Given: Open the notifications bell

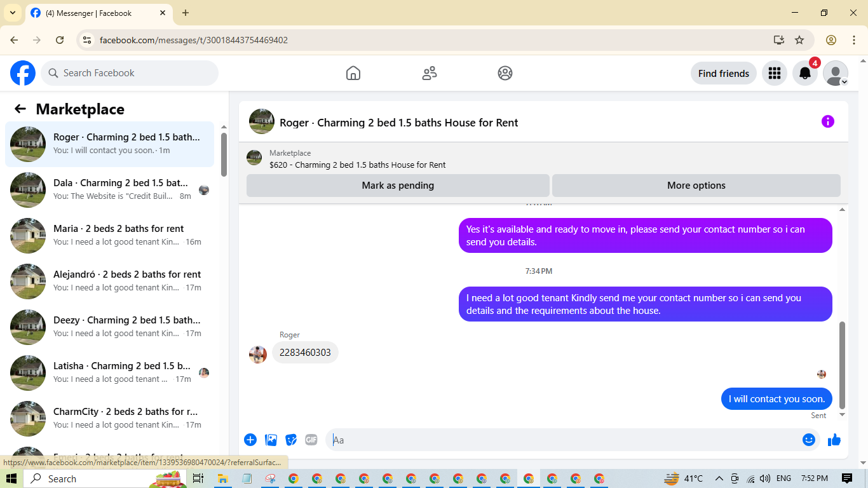Looking at the screenshot, I should pos(805,73).
